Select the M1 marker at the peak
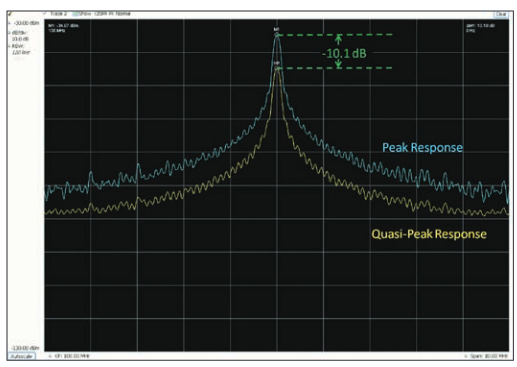Viewport: 517px width, 367px height. pos(276,31)
